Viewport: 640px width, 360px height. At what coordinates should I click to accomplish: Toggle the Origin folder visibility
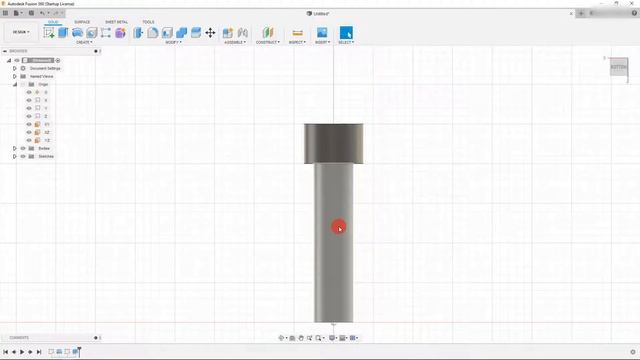pyautogui.click(x=23, y=84)
